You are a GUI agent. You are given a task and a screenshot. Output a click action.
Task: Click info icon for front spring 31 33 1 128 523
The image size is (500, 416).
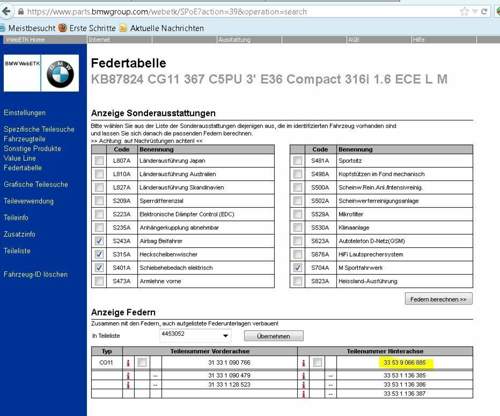pyautogui.click(x=128, y=385)
